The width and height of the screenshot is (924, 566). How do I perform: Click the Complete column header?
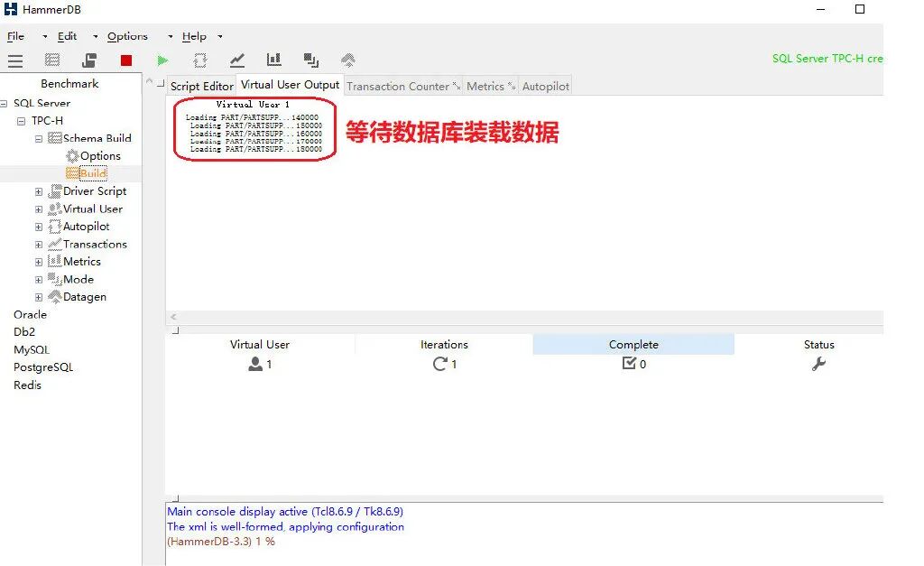pyautogui.click(x=633, y=344)
